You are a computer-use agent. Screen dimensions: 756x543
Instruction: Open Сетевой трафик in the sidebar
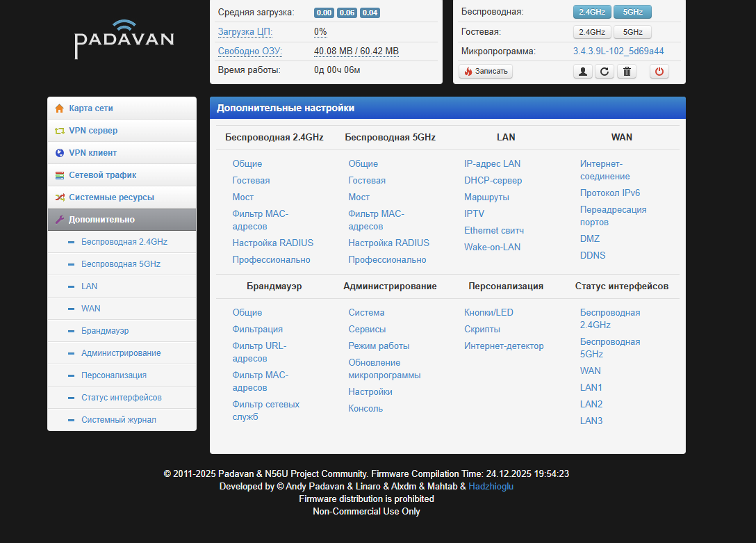[102, 175]
